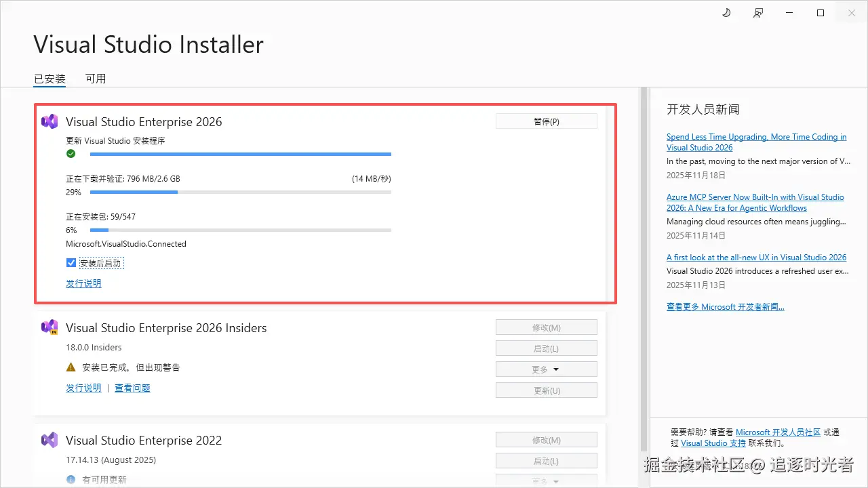Click the 'Visual Studio Enterprise 2022' product title
868x488 pixels.
144,441
